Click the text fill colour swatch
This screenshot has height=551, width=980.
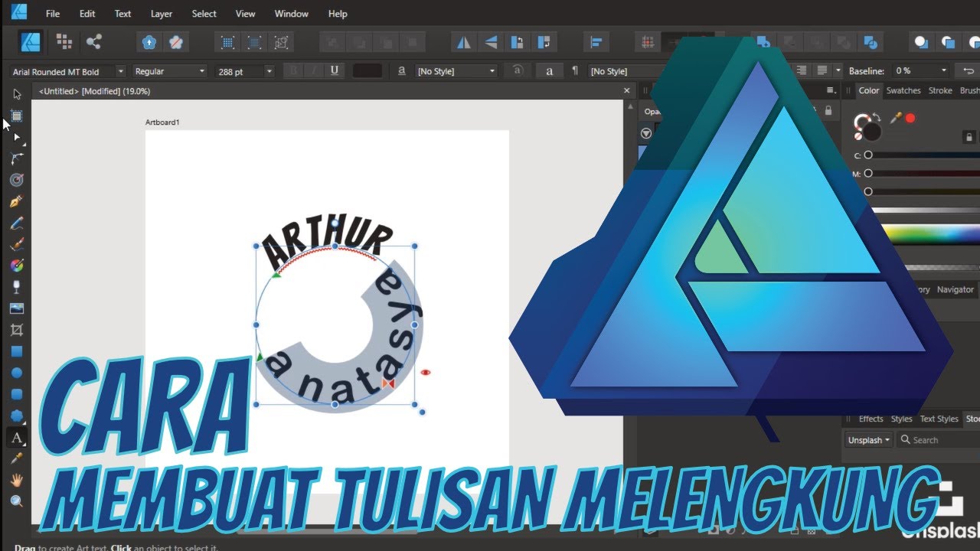pyautogui.click(x=367, y=70)
